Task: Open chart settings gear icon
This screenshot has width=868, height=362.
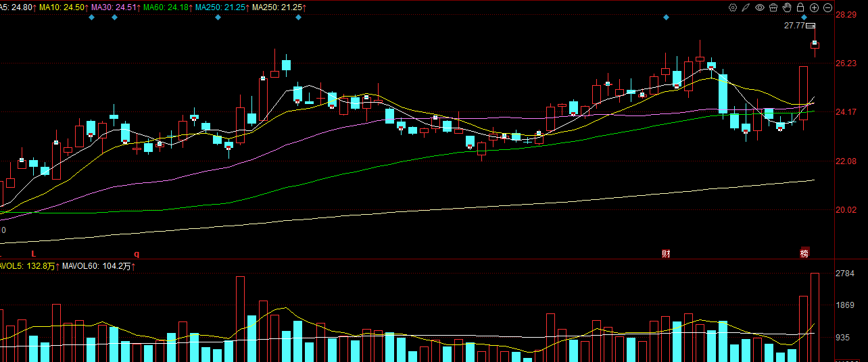Action: coord(733,7)
